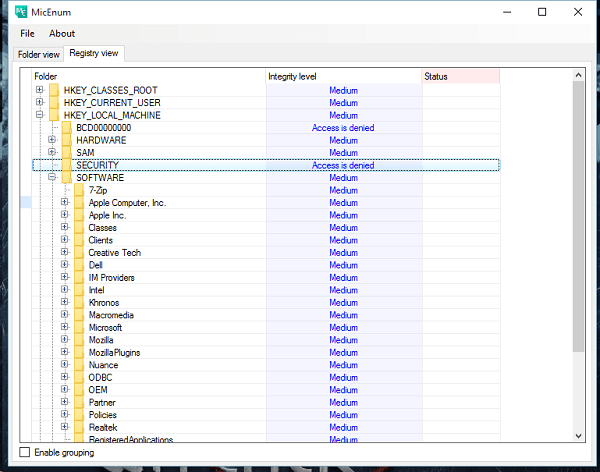Click the Apple Computer, Inc. folder icon
The image size is (600, 472).
79,203
